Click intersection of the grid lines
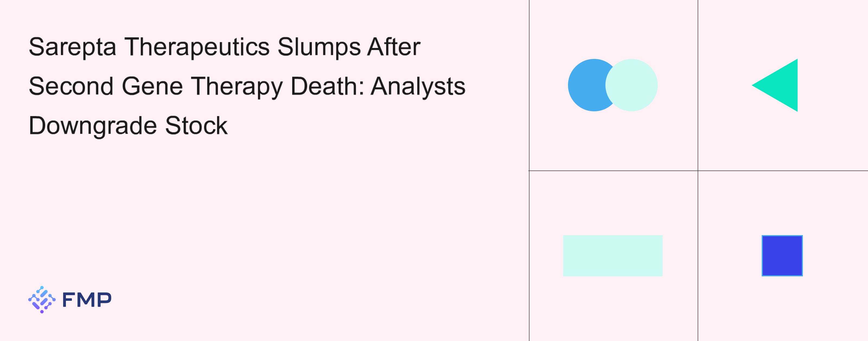 [698, 171]
